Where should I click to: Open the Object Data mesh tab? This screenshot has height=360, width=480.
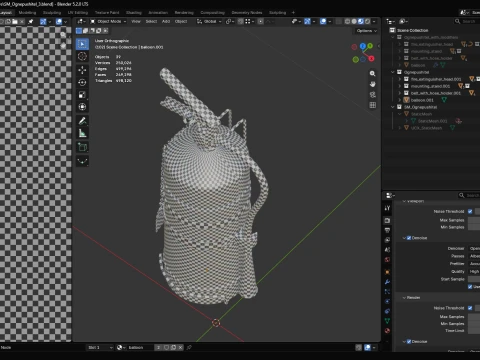coord(387,321)
